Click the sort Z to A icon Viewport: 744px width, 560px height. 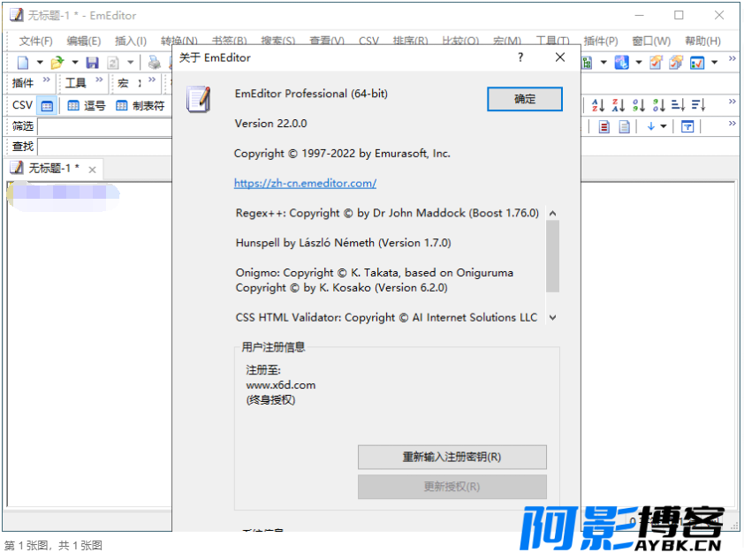619,105
